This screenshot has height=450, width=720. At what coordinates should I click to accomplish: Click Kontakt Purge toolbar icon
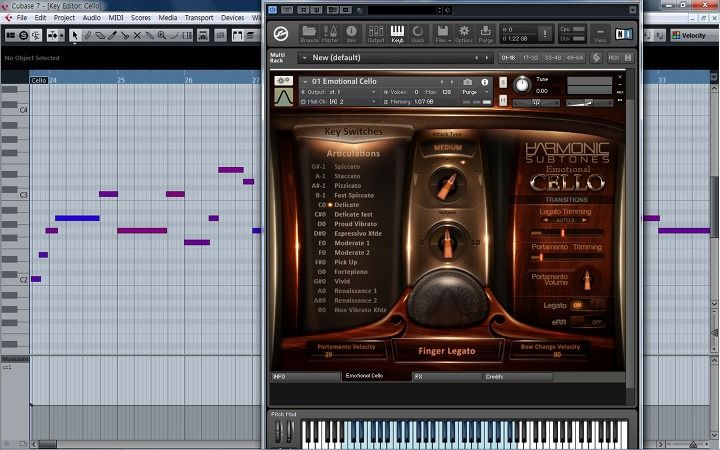(485, 34)
